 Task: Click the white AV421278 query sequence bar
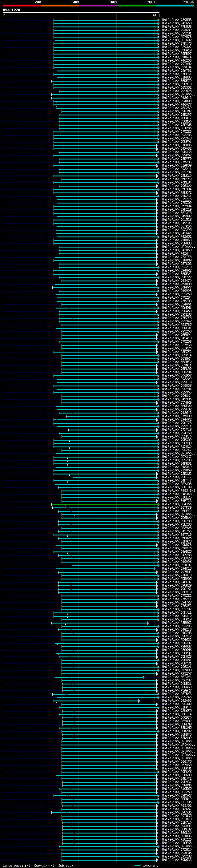[x=81, y=13]
